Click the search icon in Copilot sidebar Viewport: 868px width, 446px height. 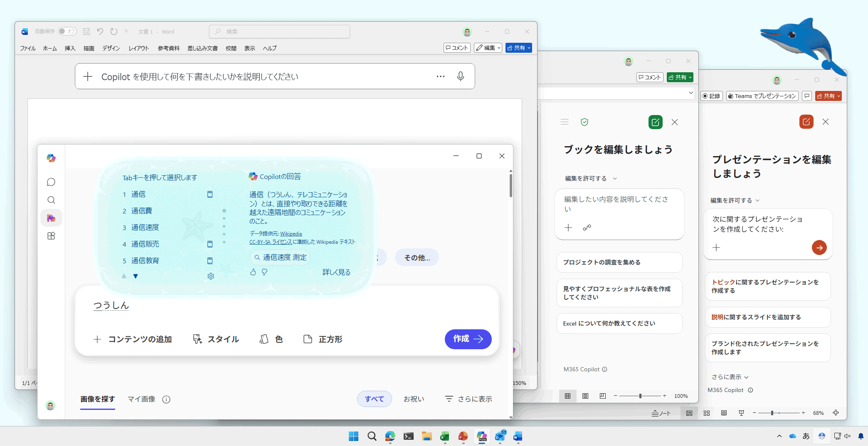tap(51, 200)
